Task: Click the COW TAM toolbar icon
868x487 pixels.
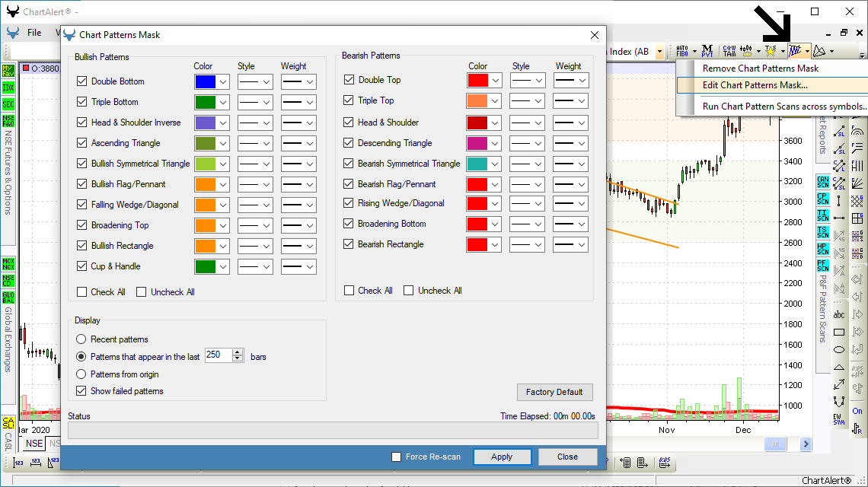Action: coord(729,51)
